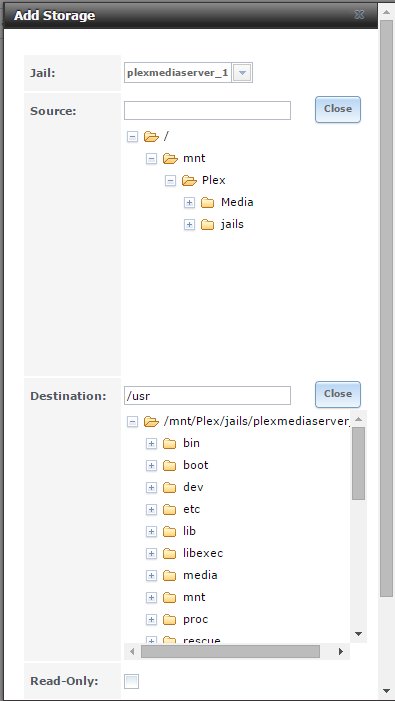
Task: Expand the boot folder in Destination tree
Action: coord(151,465)
